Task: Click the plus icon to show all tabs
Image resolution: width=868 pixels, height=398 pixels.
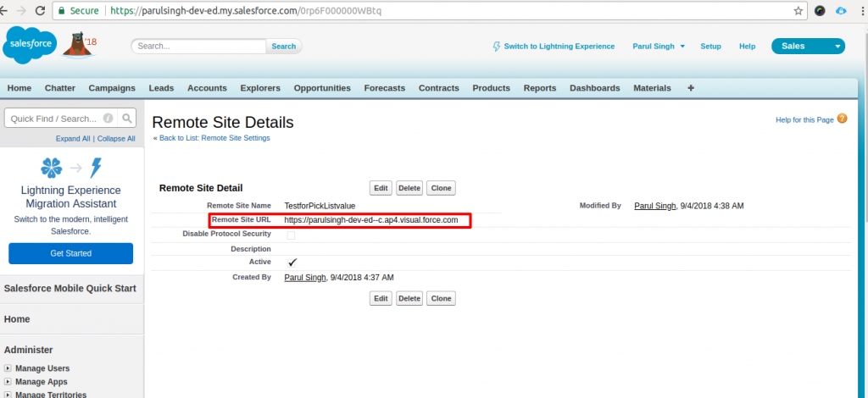Action: (x=691, y=88)
